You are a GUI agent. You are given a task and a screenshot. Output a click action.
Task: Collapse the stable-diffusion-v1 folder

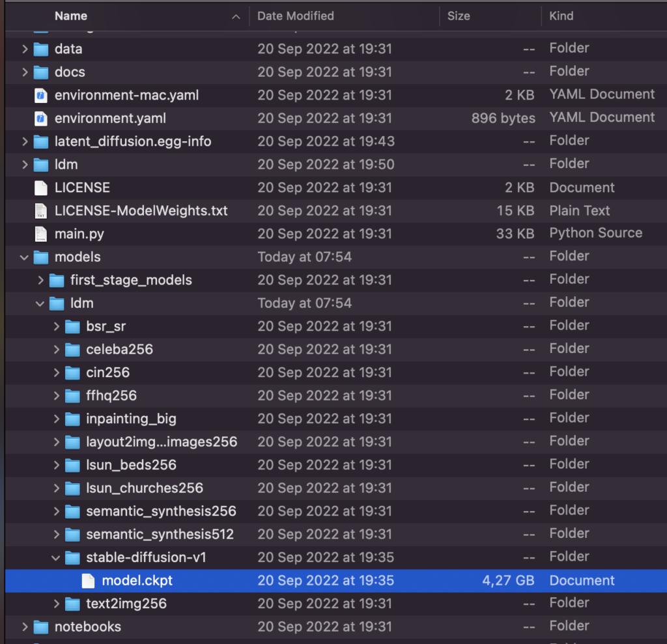click(x=57, y=557)
